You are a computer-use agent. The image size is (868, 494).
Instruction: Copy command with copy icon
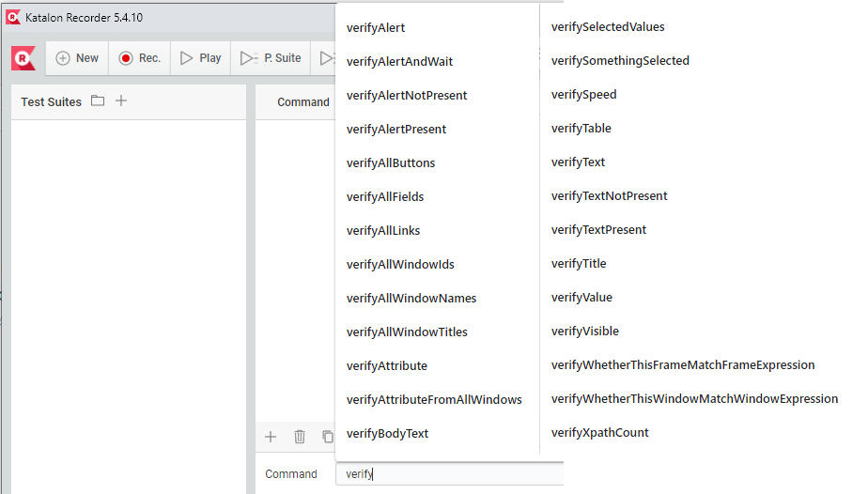328,437
